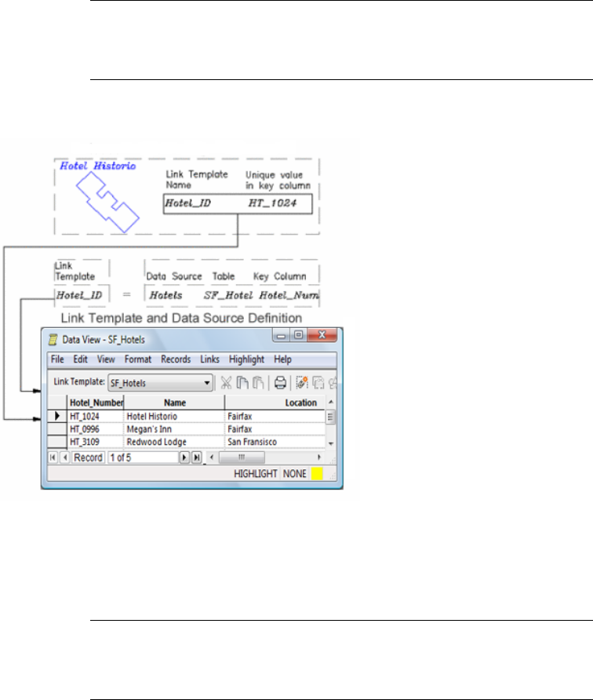Open the View menu
This screenshot has height=700, width=593.
click(x=106, y=359)
